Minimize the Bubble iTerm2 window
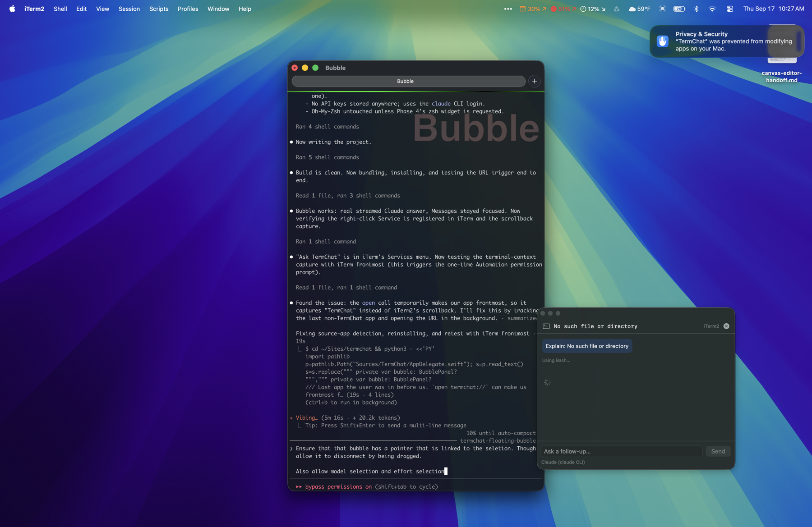Screen dimensions: 812x527 pos(305,68)
